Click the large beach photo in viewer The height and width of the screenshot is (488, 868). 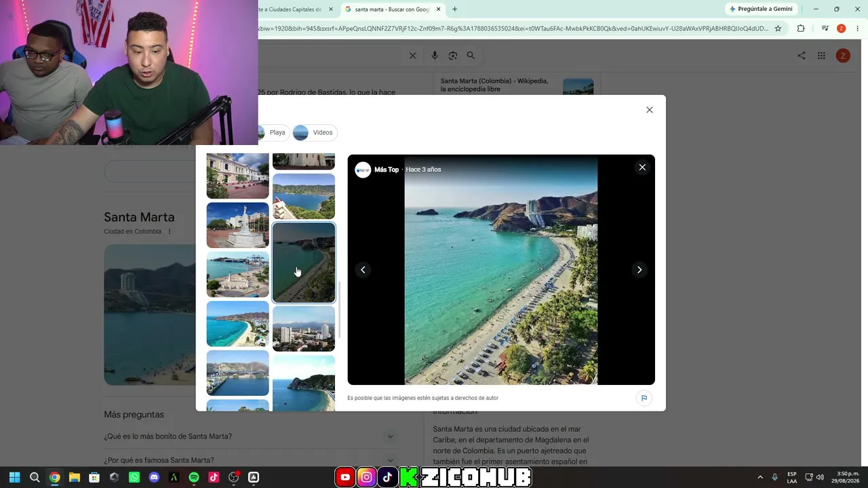pos(501,270)
